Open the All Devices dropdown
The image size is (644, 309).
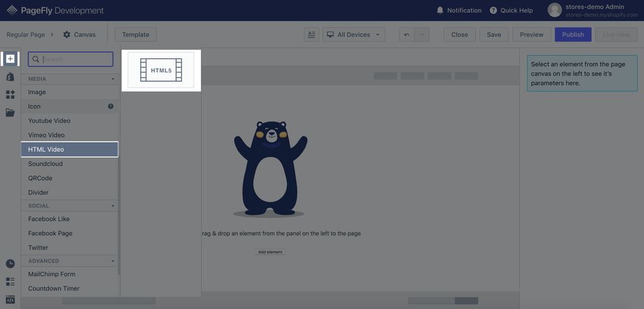pyautogui.click(x=354, y=35)
